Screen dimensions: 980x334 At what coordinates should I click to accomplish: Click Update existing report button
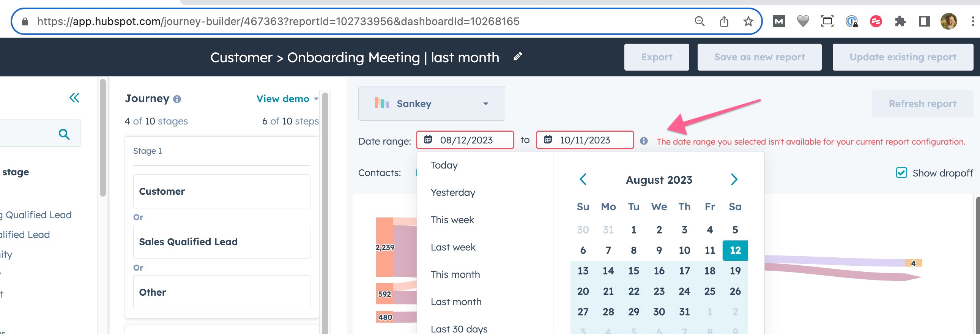[x=903, y=57]
